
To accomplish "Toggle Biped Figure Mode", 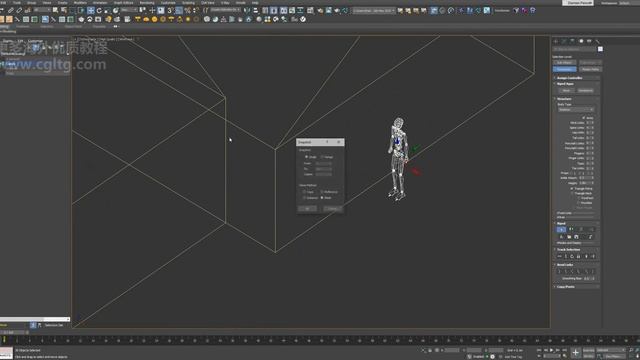I will [x=561, y=229].
